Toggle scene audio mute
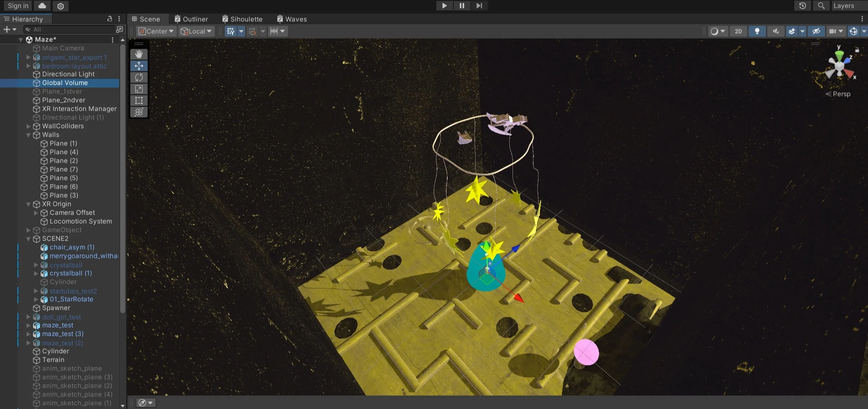Viewport: 868px width, 409px height. click(776, 31)
